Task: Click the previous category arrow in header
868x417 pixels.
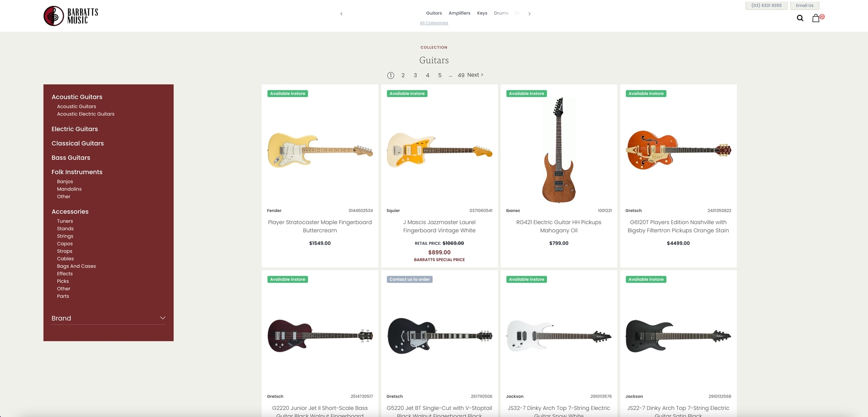Action: coord(341,14)
